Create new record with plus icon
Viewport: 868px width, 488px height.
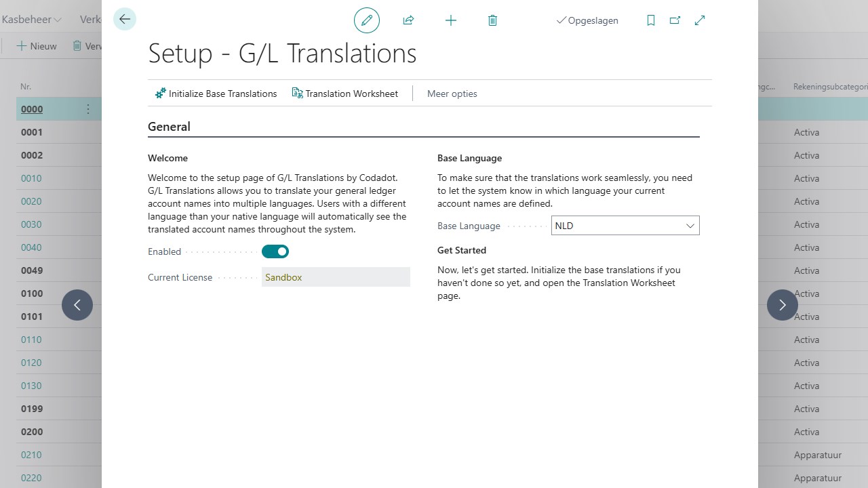[x=451, y=20]
